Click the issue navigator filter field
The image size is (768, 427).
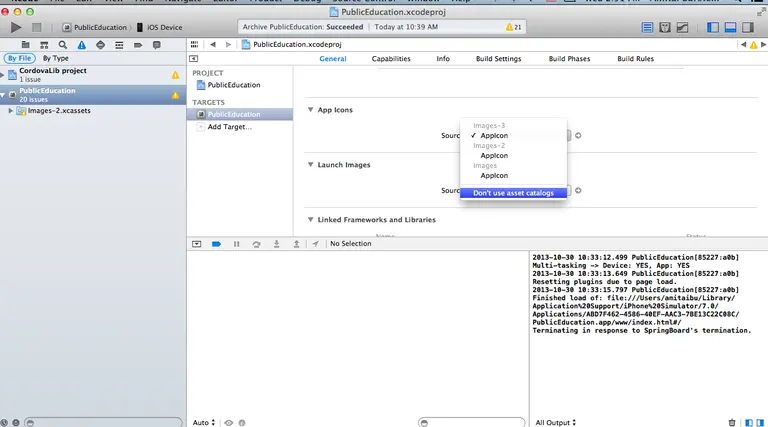104,423
